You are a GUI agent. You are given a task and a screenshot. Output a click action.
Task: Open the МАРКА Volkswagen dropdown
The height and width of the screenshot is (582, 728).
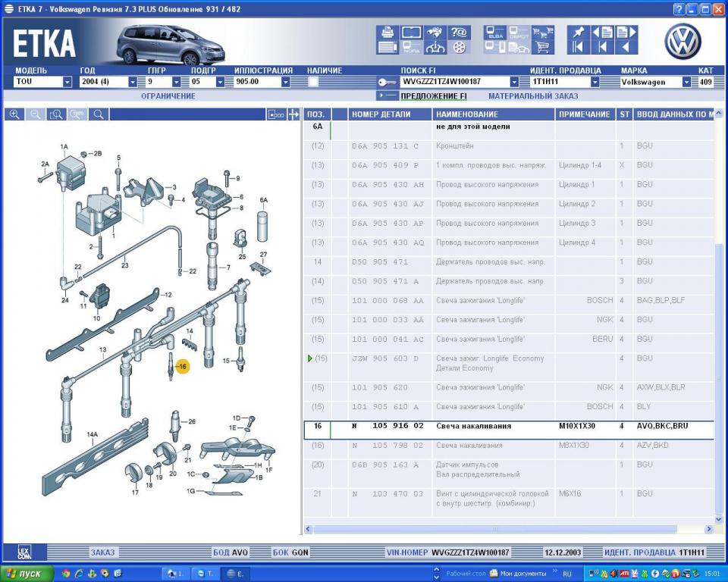click(x=687, y=82)
